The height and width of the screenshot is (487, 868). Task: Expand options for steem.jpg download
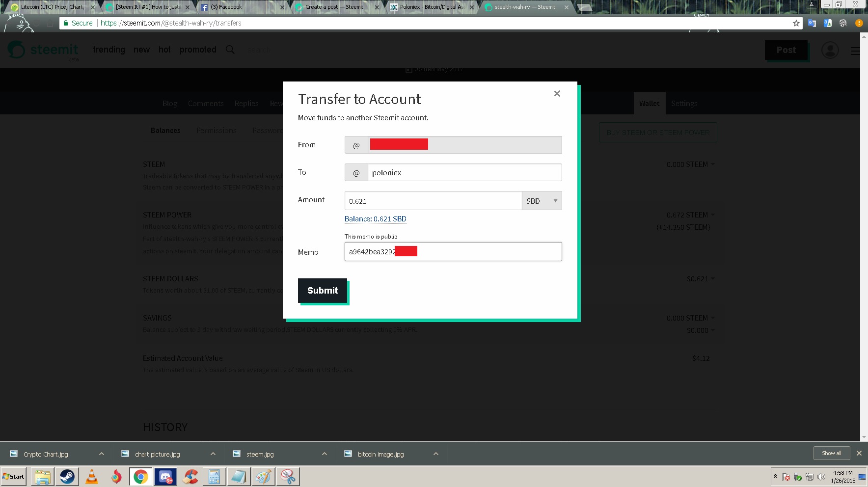325,454
